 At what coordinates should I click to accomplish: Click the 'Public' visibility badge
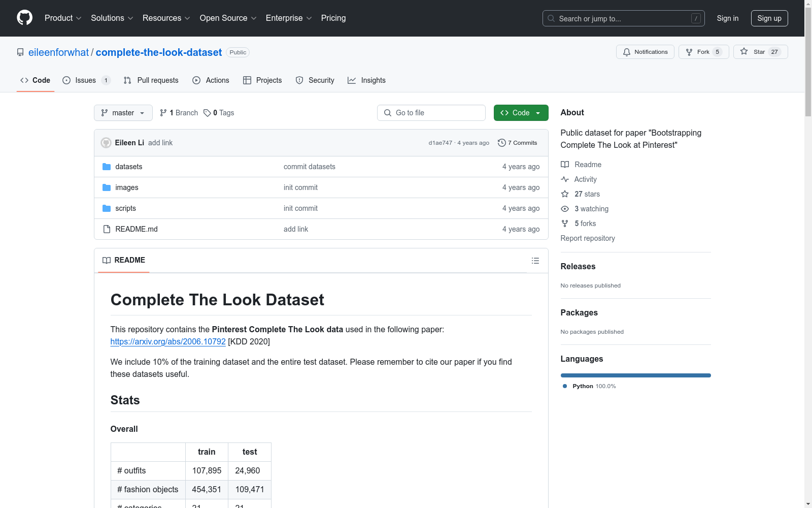238,52
